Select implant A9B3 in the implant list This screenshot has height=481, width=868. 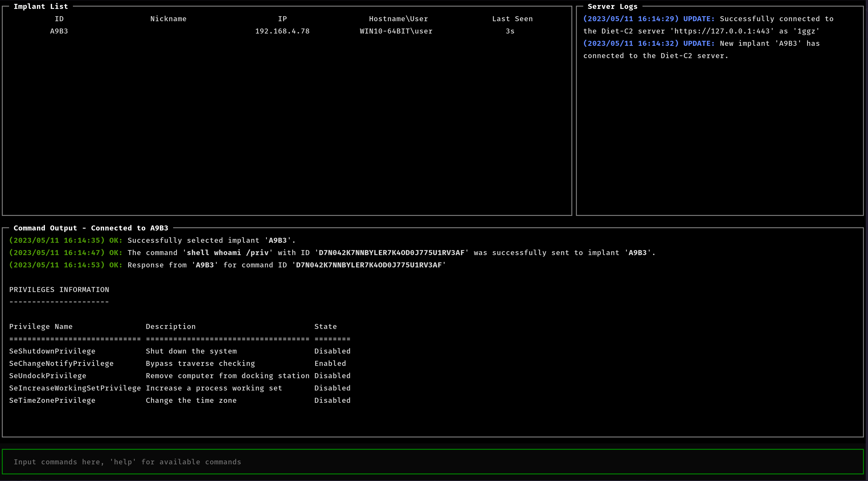pos(59,31)
